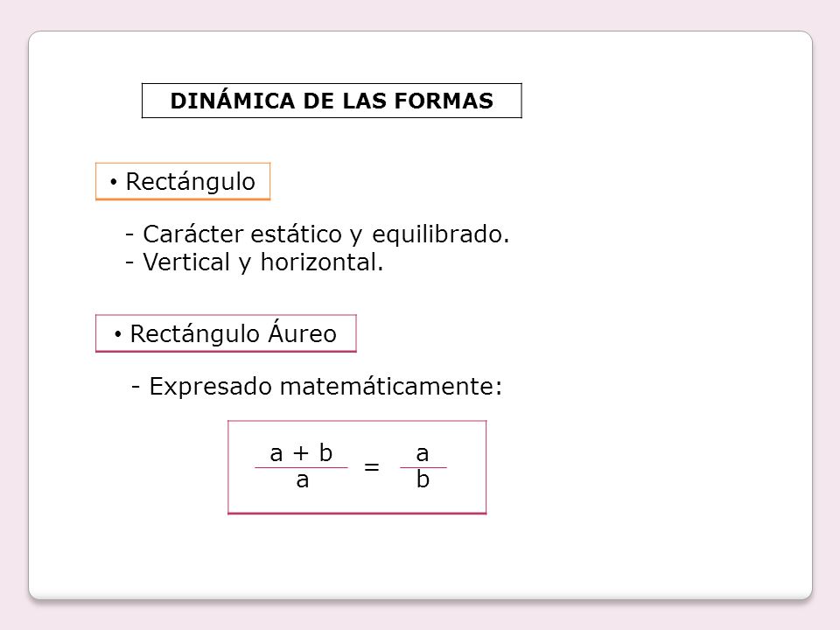Click the dash before Carácter
The image size is (840, 630).
129,234
